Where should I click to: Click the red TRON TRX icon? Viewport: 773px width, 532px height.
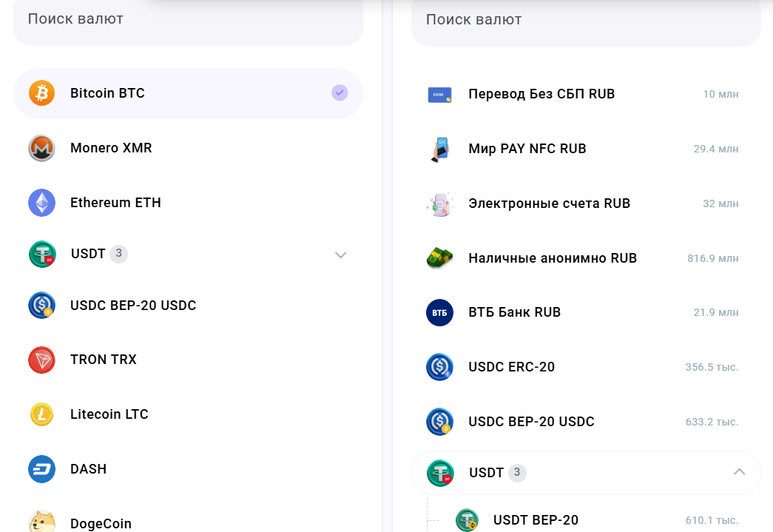tap(42, 360)
